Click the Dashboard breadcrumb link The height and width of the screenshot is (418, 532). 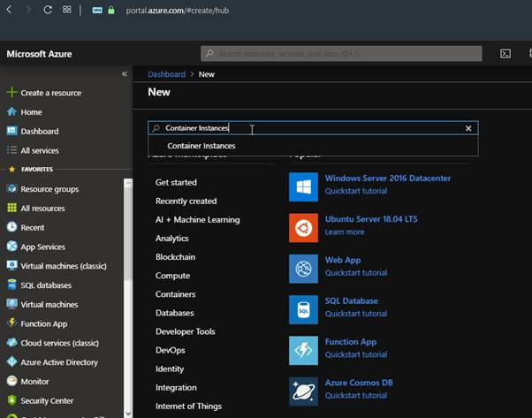[167, 74]
